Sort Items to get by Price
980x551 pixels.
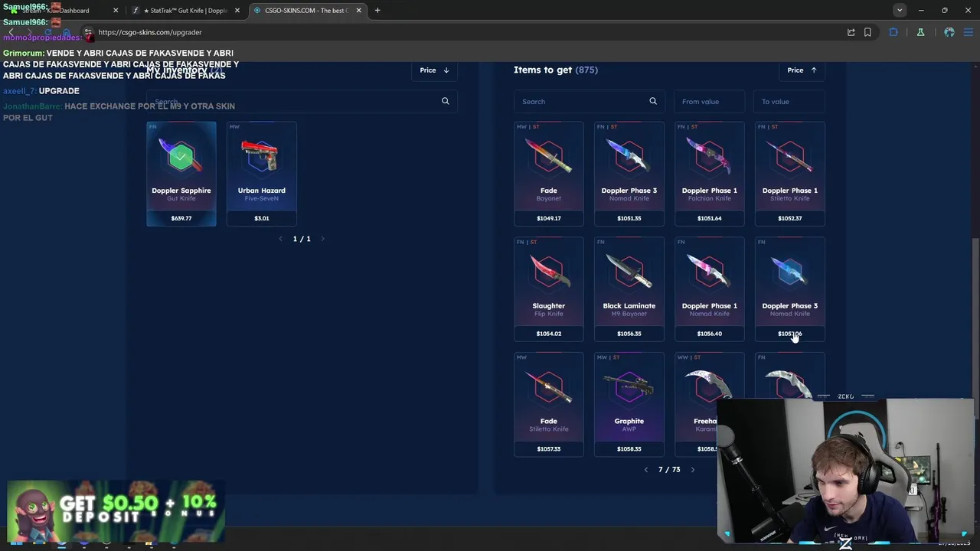click(x=802, y=70)
